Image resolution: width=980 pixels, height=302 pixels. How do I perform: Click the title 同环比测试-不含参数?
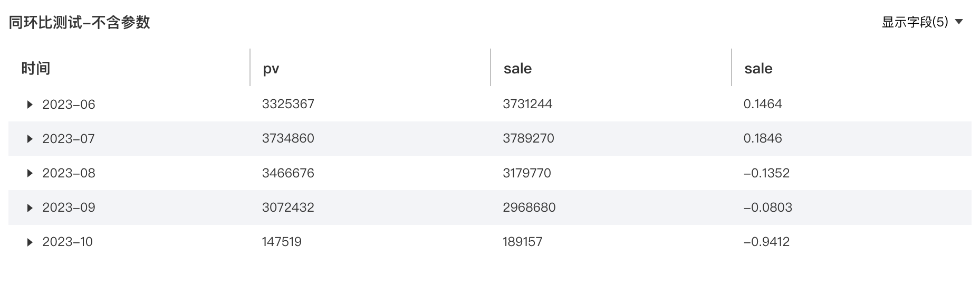pyautogui.click(x=79, y=22)
